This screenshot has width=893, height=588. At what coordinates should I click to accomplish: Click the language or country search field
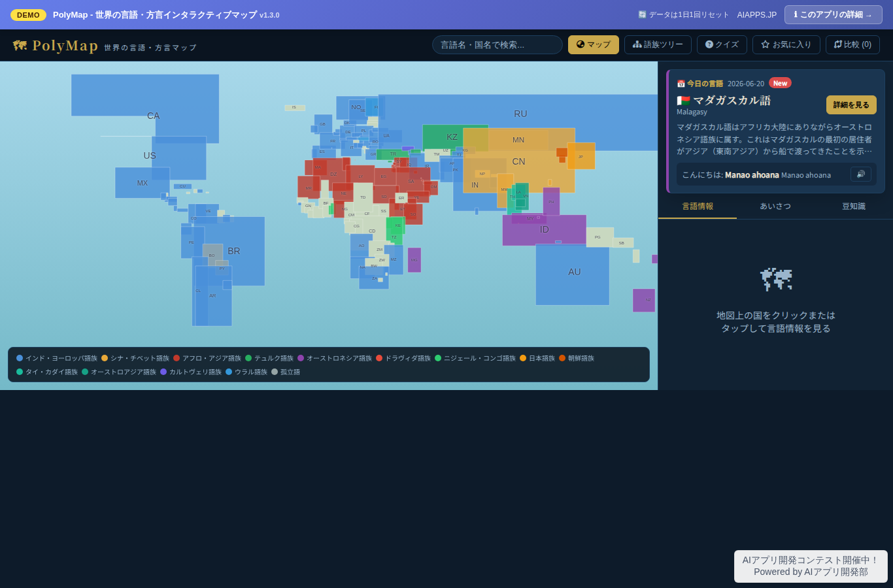pos(497,44)
